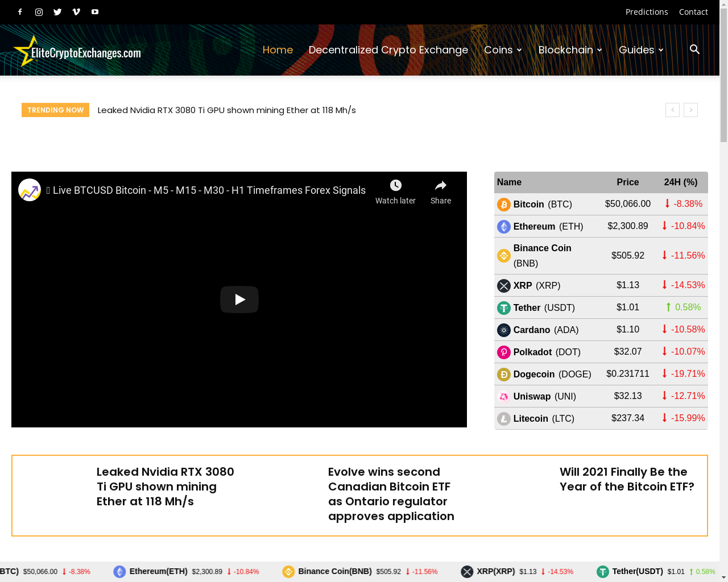Select Dogecoin name in price table

point(534,375)
